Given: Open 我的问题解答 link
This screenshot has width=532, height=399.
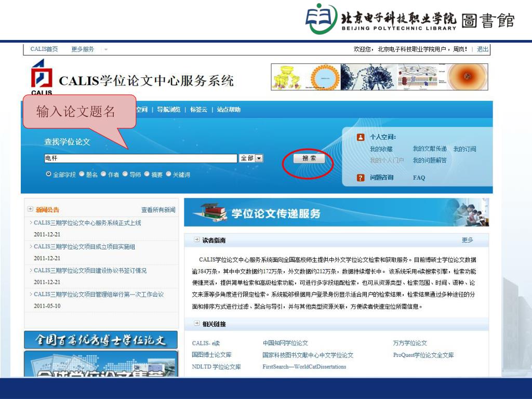Looking at the screenshot, I should coord(430,160).
